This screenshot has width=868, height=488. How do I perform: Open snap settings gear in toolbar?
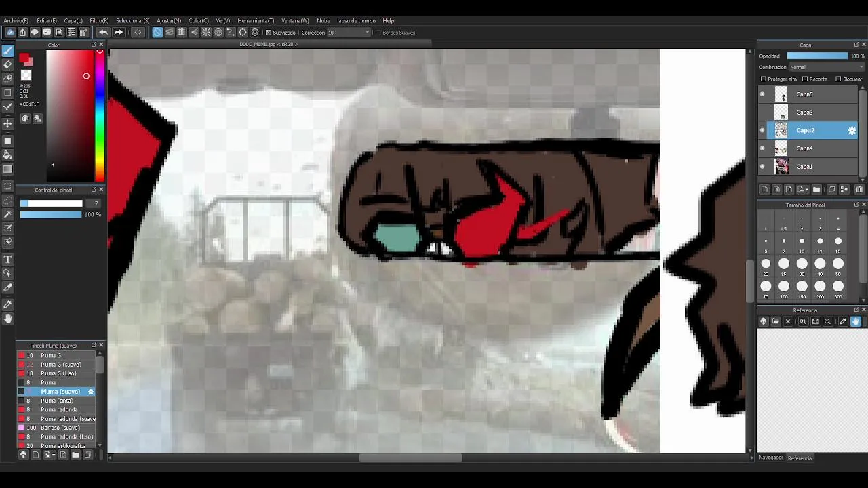click(255, 33)
